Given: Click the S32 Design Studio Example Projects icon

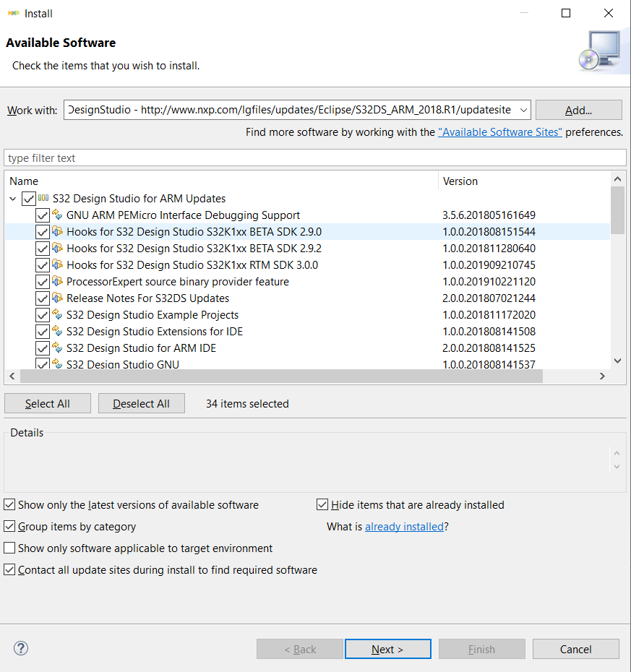Looking at the screenshot, I should [57, 314].
